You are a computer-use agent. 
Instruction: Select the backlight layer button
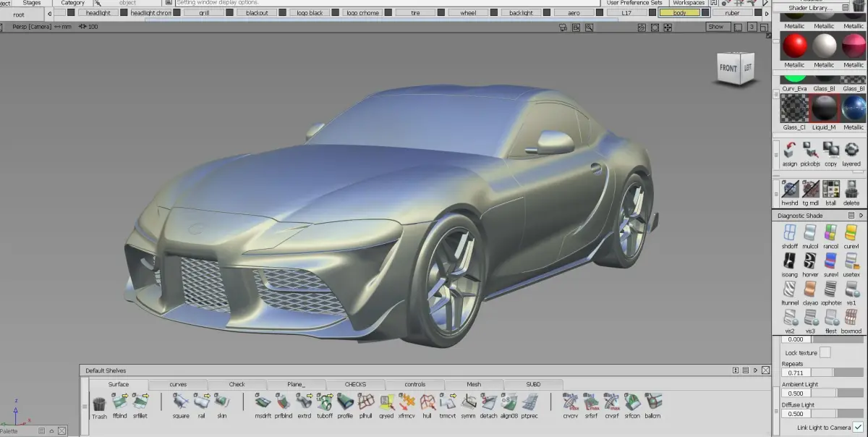521,13
